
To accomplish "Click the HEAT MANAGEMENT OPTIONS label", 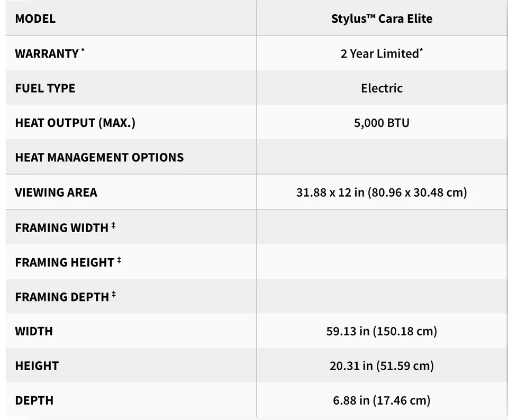I will [x=99, y=157].
